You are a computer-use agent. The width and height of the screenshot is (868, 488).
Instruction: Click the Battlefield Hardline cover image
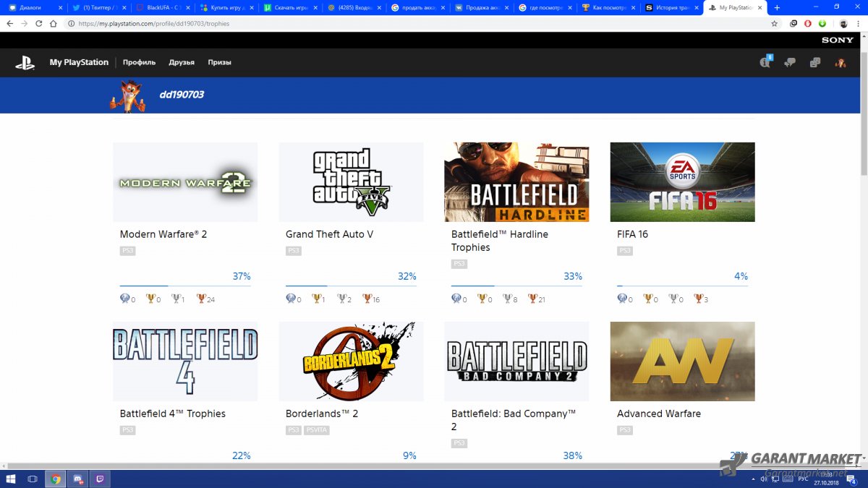pos(516,182)
